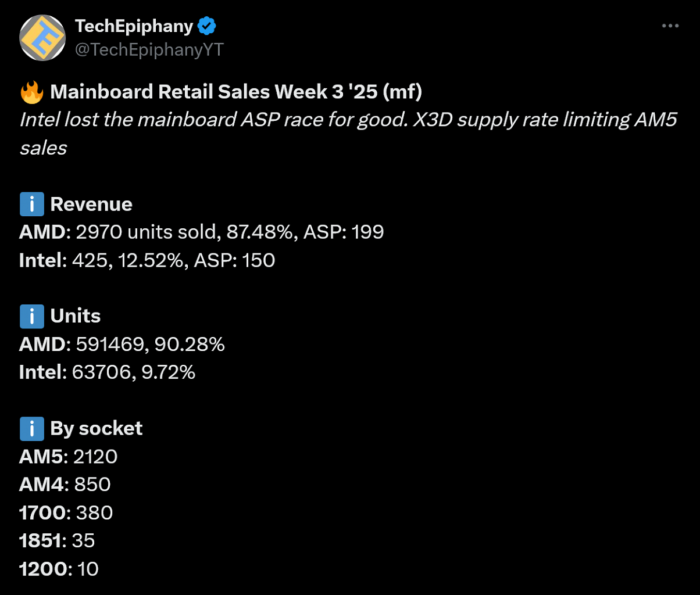Click the info emoji next to Revenue

pos(31,205)
